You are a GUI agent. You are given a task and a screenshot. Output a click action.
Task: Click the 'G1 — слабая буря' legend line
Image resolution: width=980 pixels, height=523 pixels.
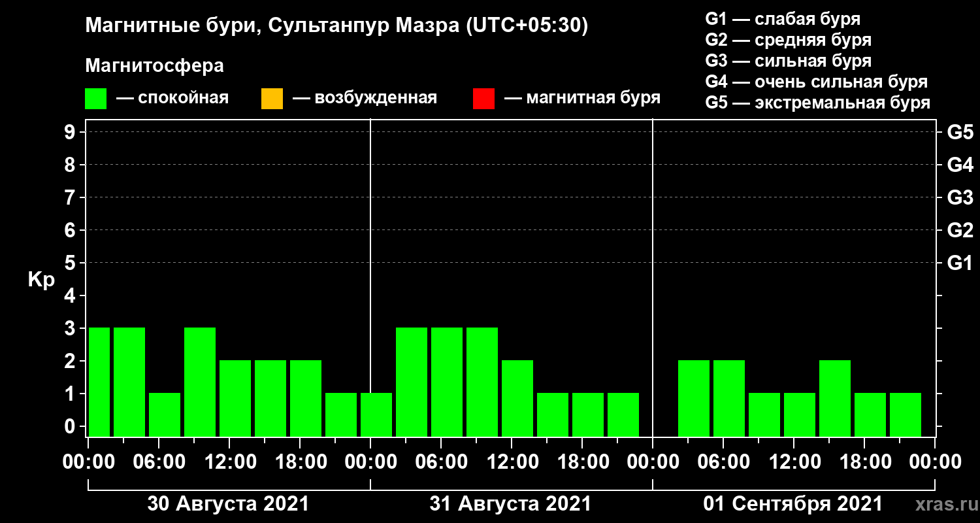point(783,18)
